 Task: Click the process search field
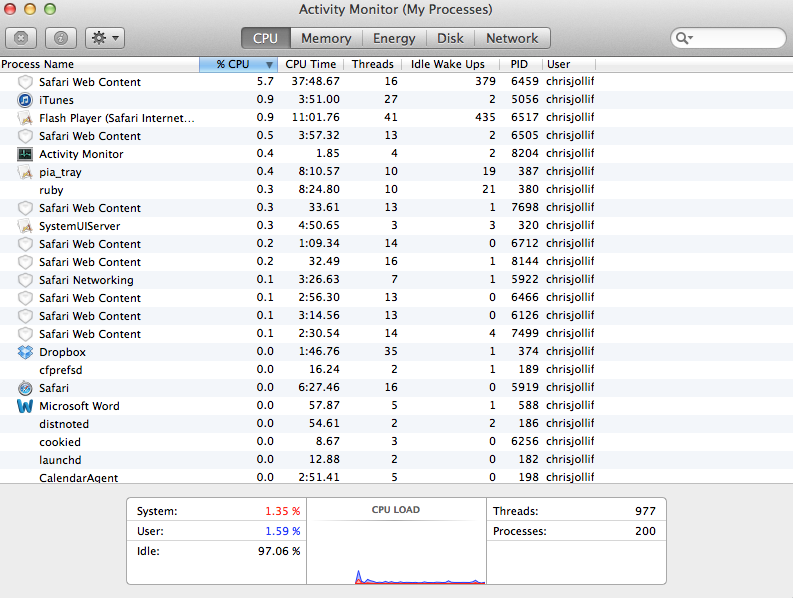click(728, 38)
